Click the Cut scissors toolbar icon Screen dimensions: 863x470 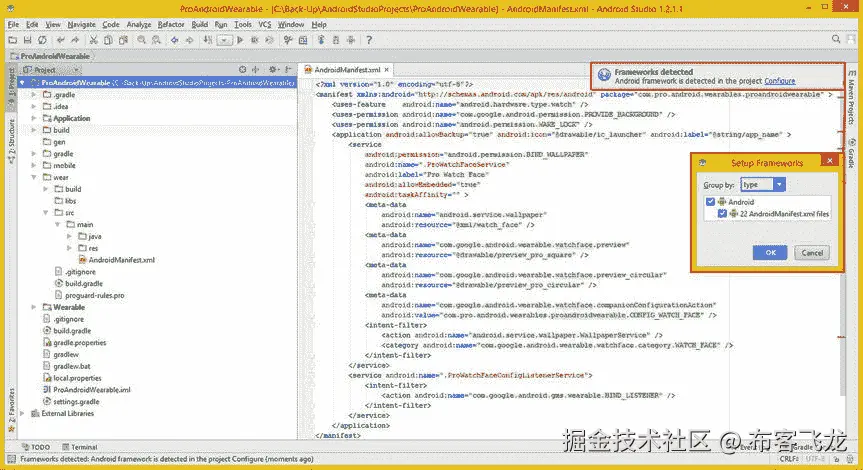(x=94, y=40)
